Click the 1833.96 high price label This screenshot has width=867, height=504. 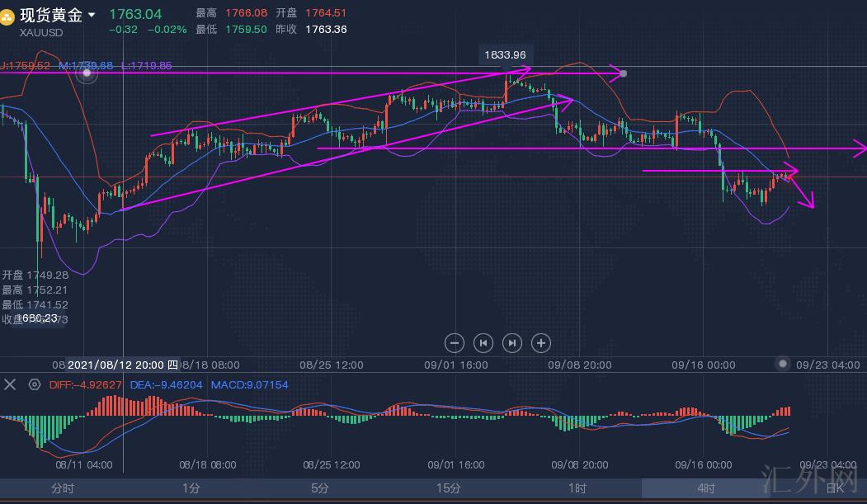point(506,54)
